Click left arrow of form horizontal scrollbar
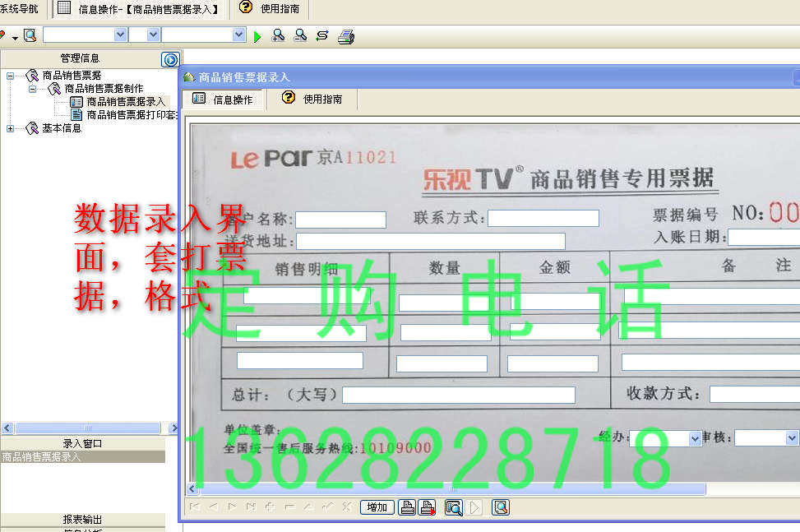This screenshot has width=800, height=532. [x=192, y=489]
